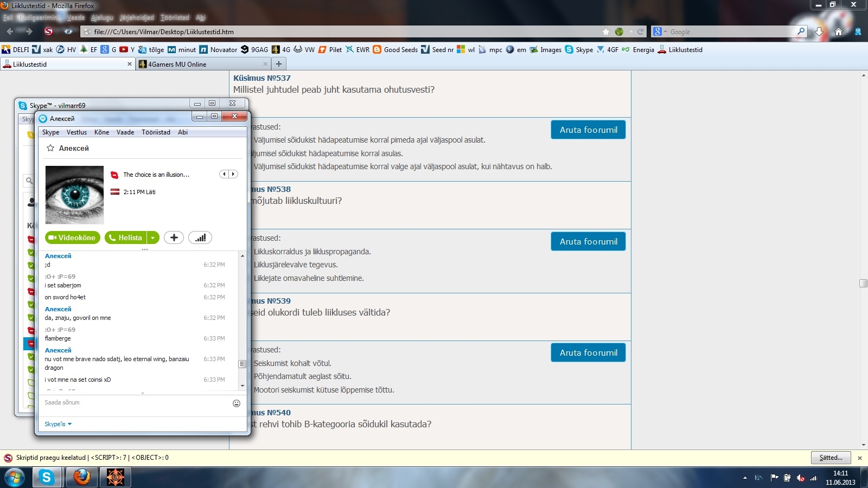
Task: Click the Skype chat scrollbar thumb
Action: [242, 364]
